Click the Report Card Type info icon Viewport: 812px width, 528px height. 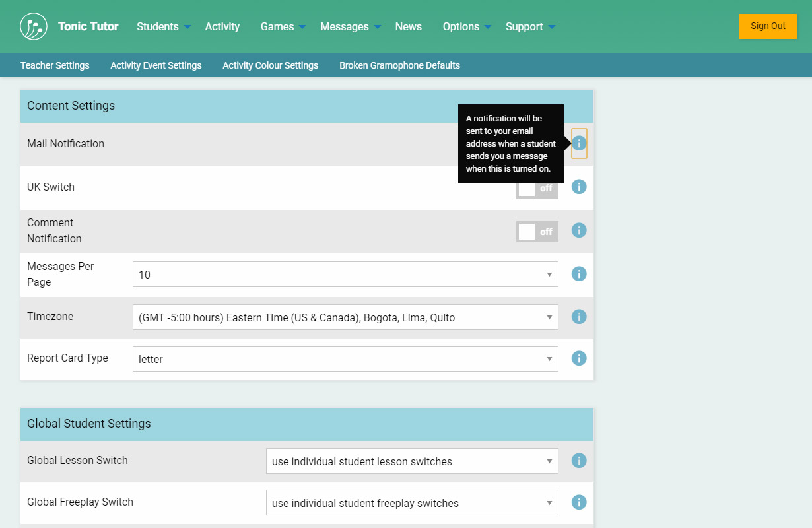[579, 358]
